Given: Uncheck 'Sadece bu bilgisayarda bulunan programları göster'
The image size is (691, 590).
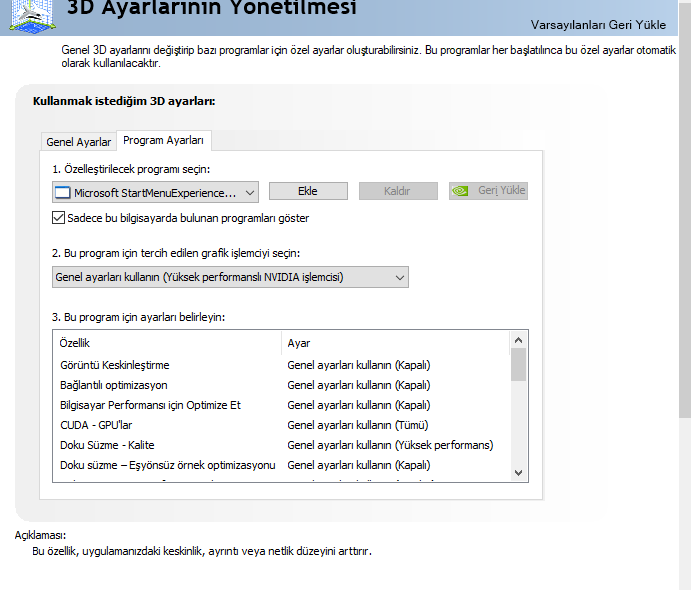Looking at the screenshot, I should coord(58,218).
